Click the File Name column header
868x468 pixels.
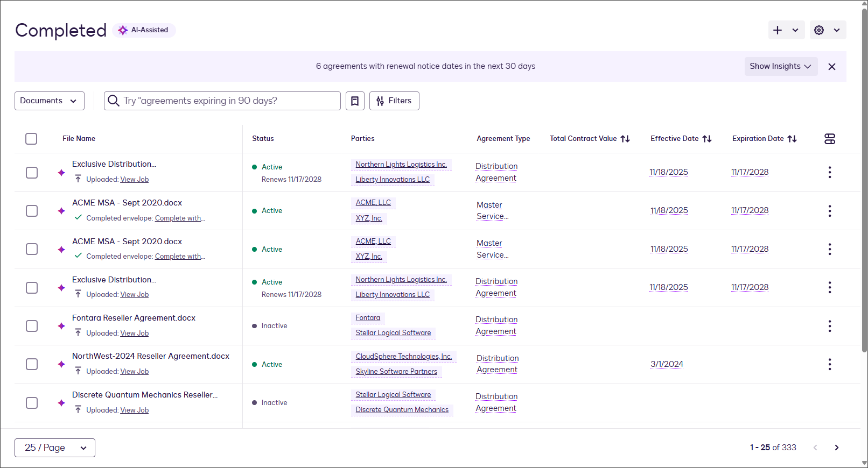[x=79, y=139]
